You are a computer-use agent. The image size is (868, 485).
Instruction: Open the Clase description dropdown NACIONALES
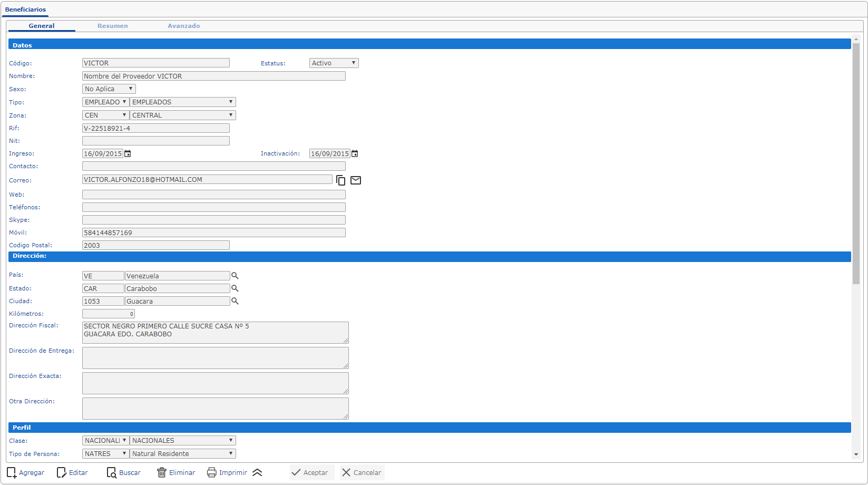[183, 440]
